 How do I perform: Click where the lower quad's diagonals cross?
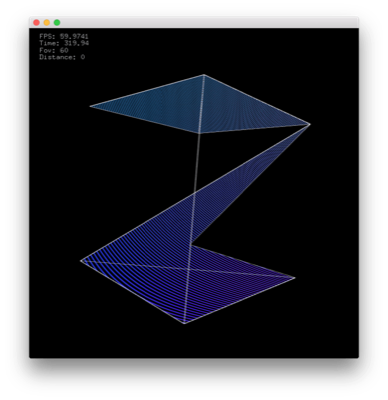click(x=188, y=269)
